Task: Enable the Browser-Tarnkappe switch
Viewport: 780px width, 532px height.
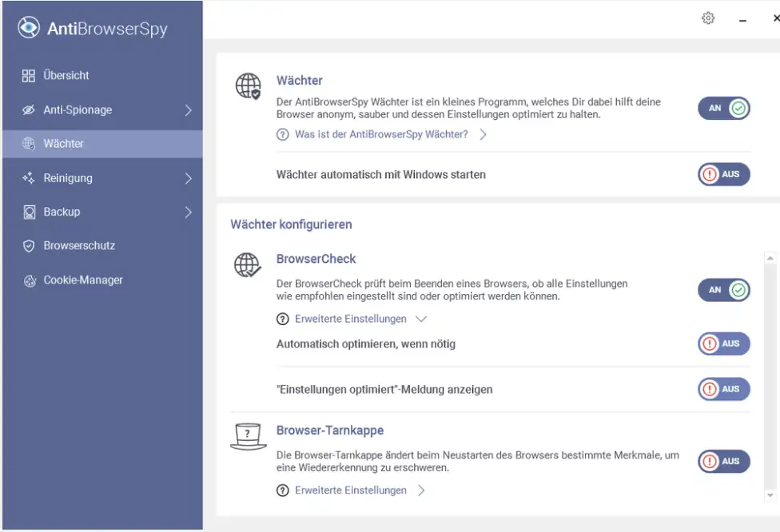Action: (x=723, y=461)
